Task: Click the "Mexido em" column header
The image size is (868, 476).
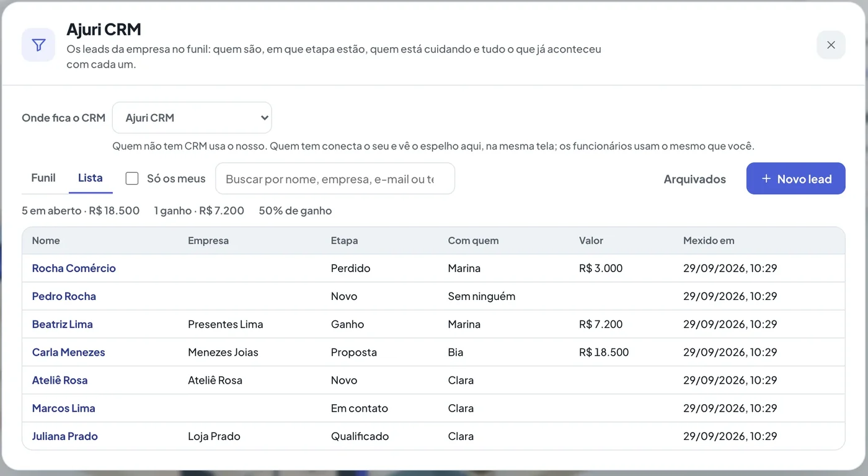Action: (x=709, y=240)
